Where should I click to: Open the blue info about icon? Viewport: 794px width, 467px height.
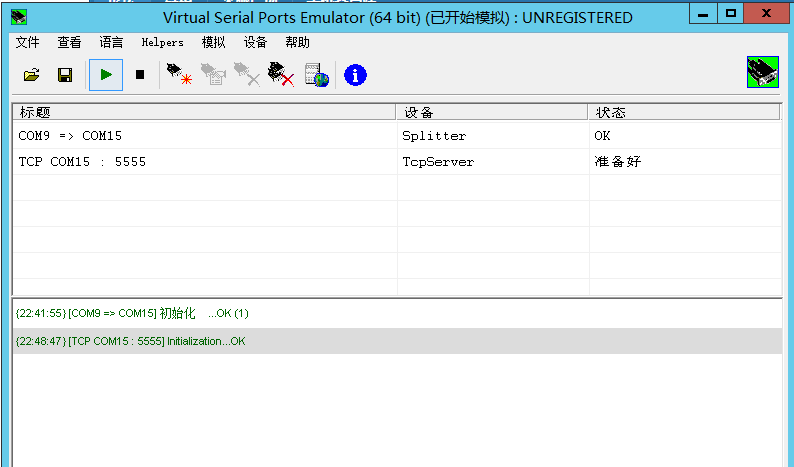point(355,75)
